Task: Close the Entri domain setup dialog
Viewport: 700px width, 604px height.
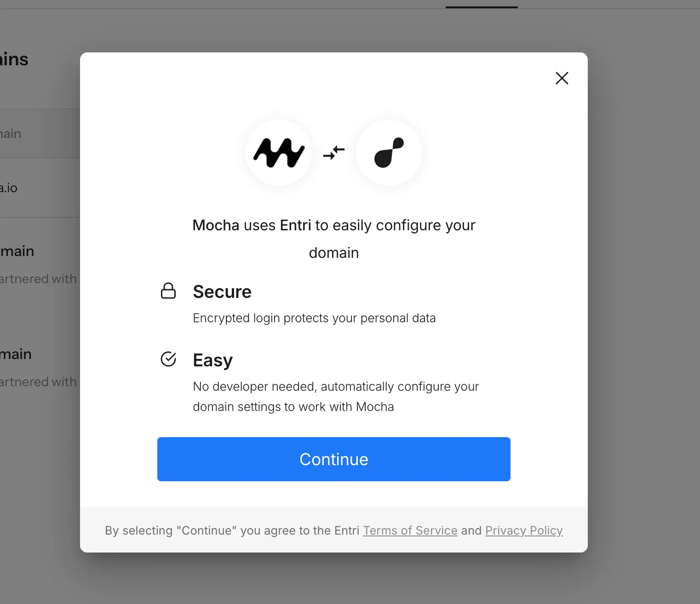Action: tap(562, 78)
